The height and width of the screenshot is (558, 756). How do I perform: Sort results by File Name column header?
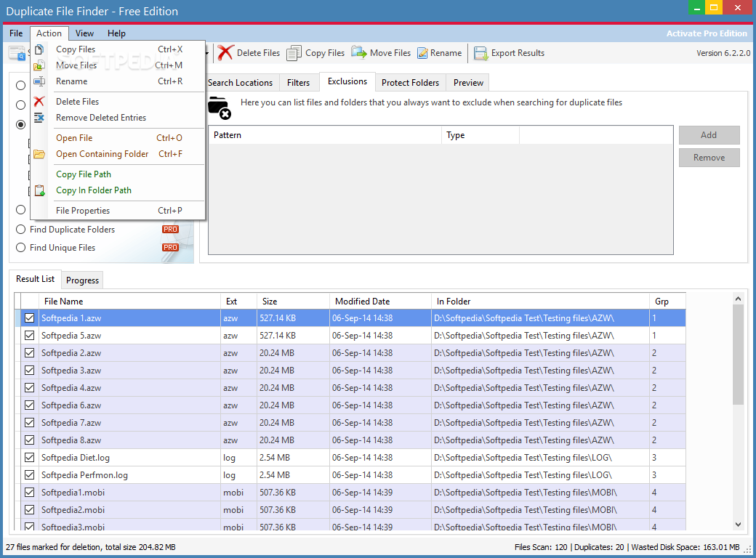click(x=129, y=302)
